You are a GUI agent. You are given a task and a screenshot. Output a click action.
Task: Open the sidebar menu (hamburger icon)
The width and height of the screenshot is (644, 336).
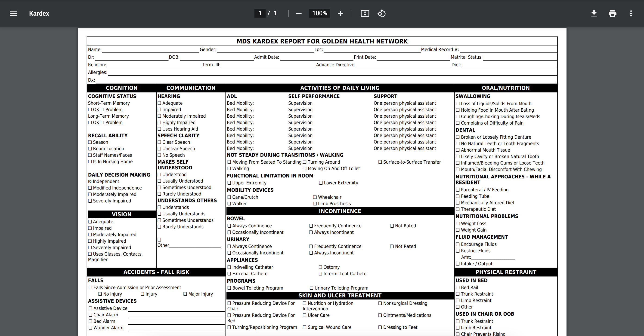(13, 13)
